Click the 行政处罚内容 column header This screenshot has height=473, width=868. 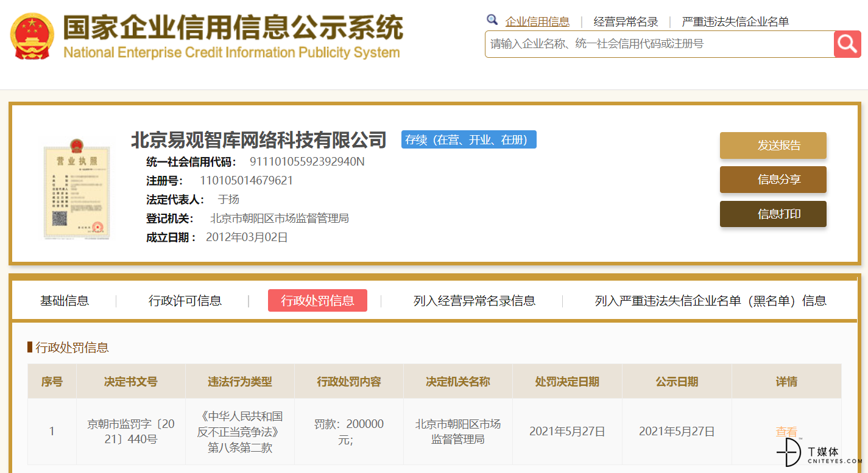tap(349, 382)
